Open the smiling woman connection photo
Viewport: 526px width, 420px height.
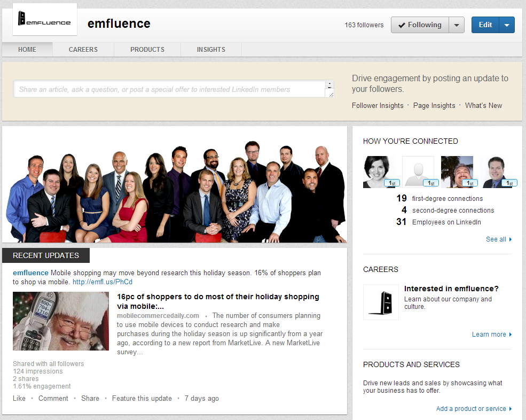(x=379, y=172)
